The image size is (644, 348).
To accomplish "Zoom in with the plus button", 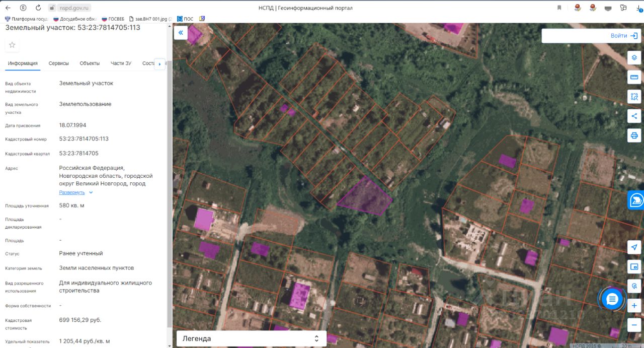I will click(634, 306).
